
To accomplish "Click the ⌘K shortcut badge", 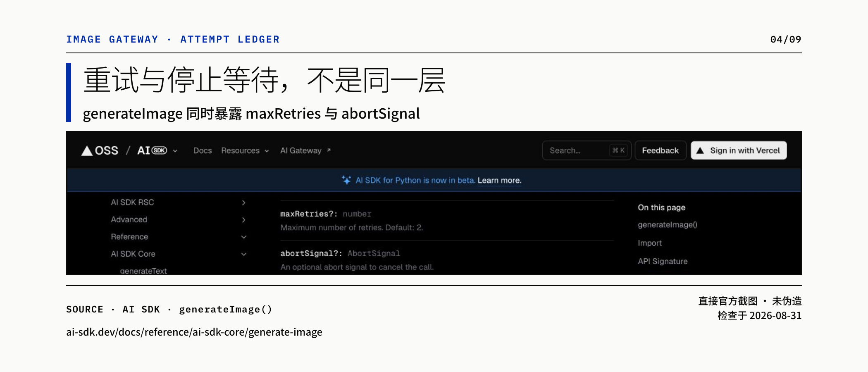I will click(x=618, y=150).
